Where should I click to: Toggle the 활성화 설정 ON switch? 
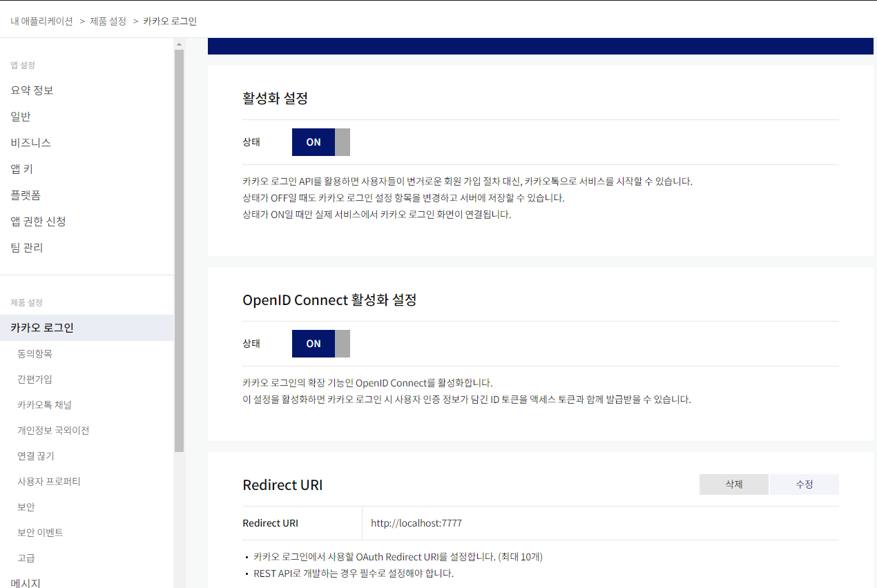pos(321,142)
